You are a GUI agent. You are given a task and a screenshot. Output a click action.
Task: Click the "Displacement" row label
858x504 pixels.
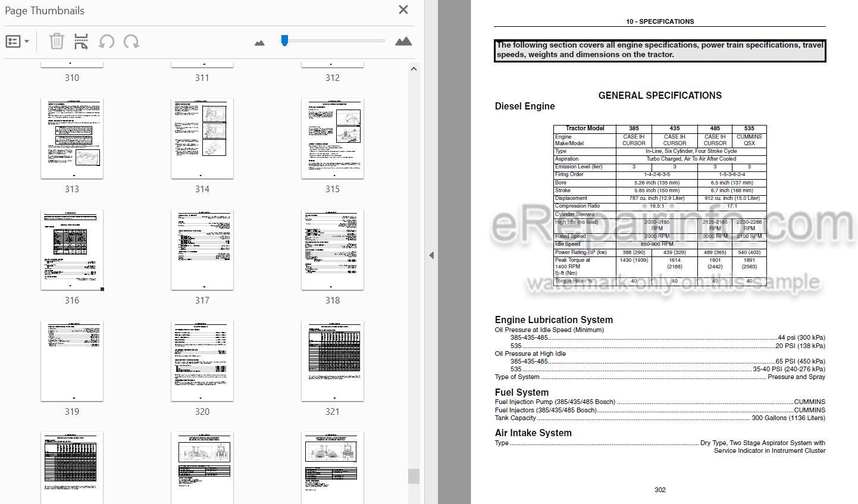(x=571, y=198)
